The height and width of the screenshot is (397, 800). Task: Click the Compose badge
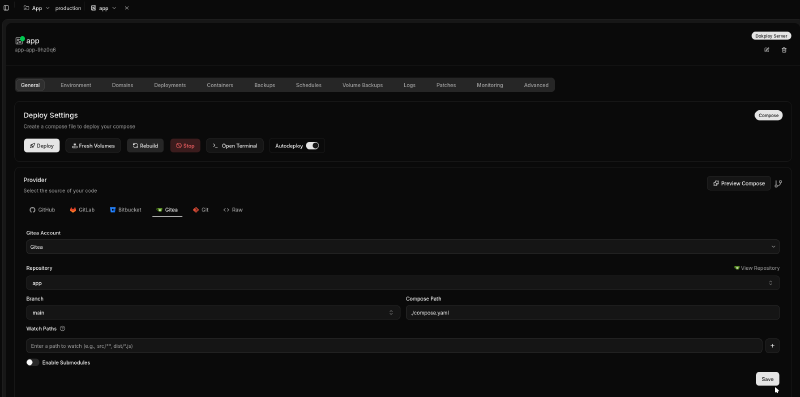pos(768,115)
